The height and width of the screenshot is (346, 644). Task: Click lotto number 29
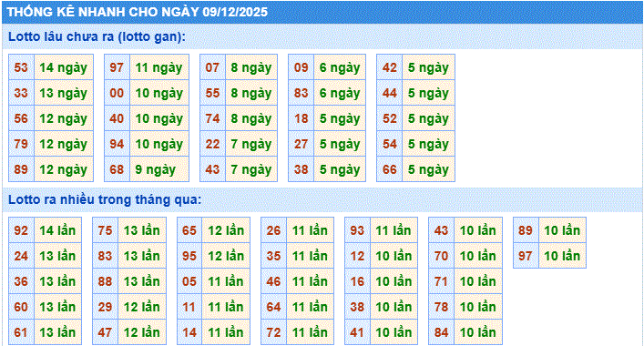click(x=106, y=307)
